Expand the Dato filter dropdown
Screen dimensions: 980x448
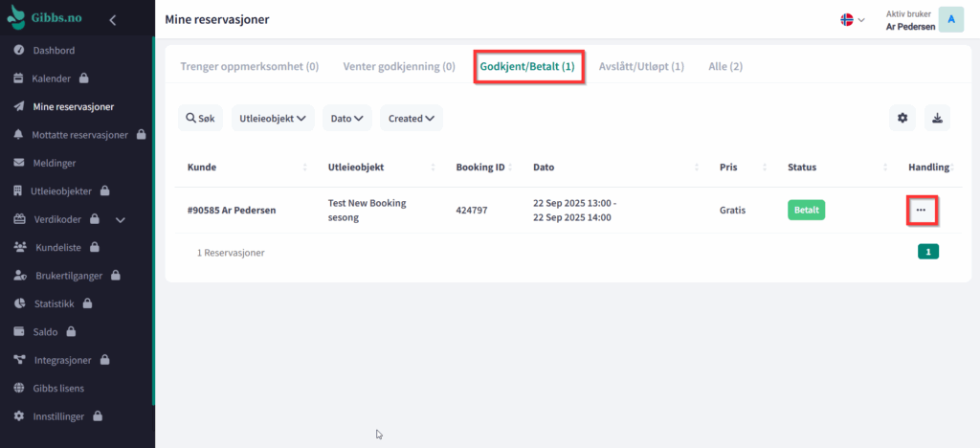click(x=346, y=119)
